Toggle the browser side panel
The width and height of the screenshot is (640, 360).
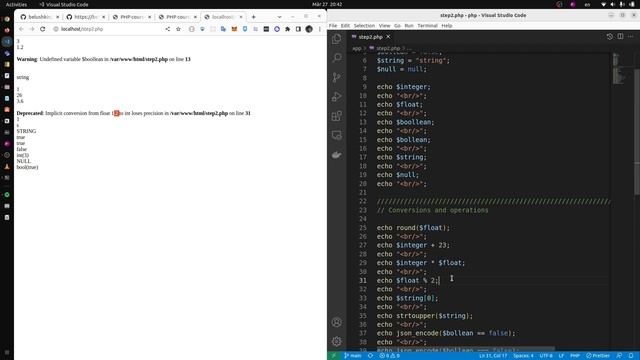[x=298, y=29]
